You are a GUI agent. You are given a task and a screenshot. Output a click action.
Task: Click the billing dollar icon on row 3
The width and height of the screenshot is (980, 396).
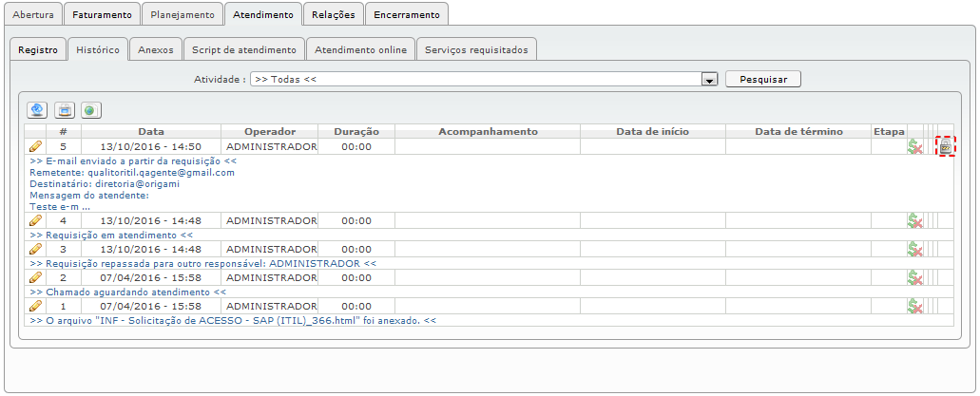915,249
